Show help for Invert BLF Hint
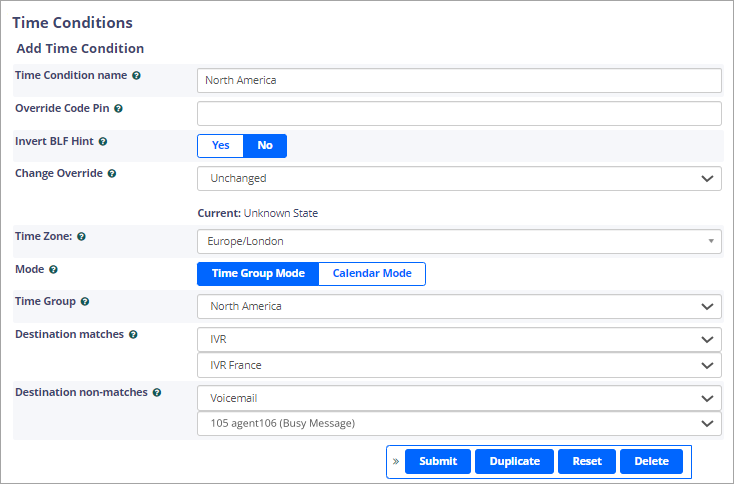This screenshot has height=484, width=734. pyautogui.click(x=103, y=141)
